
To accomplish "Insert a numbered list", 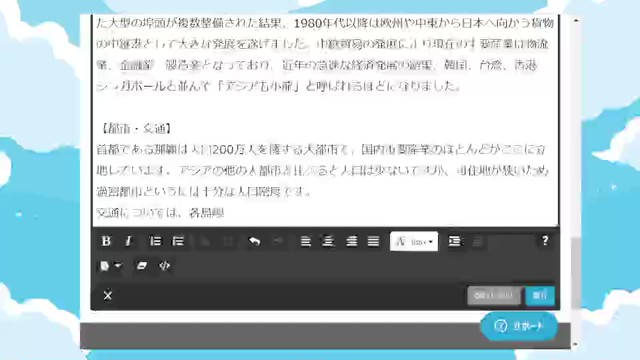I will (156, 241).
